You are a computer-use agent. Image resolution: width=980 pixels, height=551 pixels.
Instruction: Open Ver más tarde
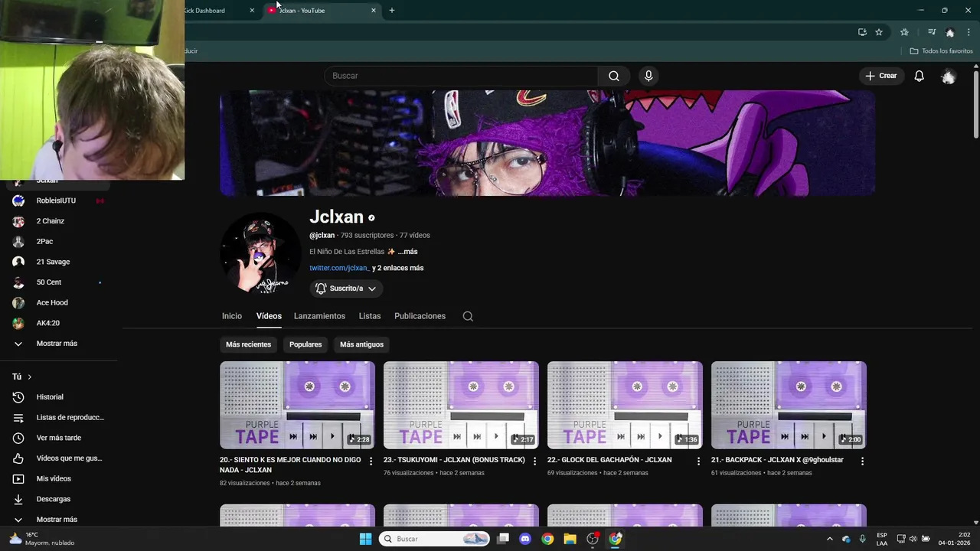pos(58,438)
